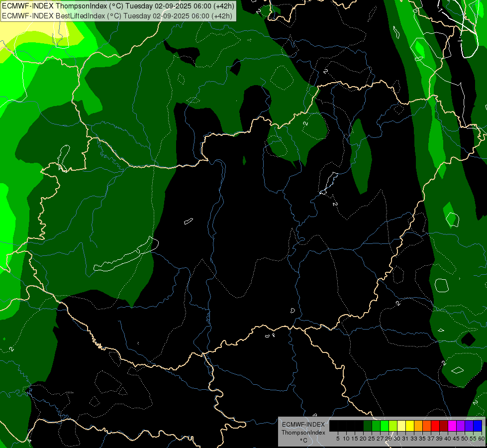Click the legend tick value 37

[x=431, y=439]
